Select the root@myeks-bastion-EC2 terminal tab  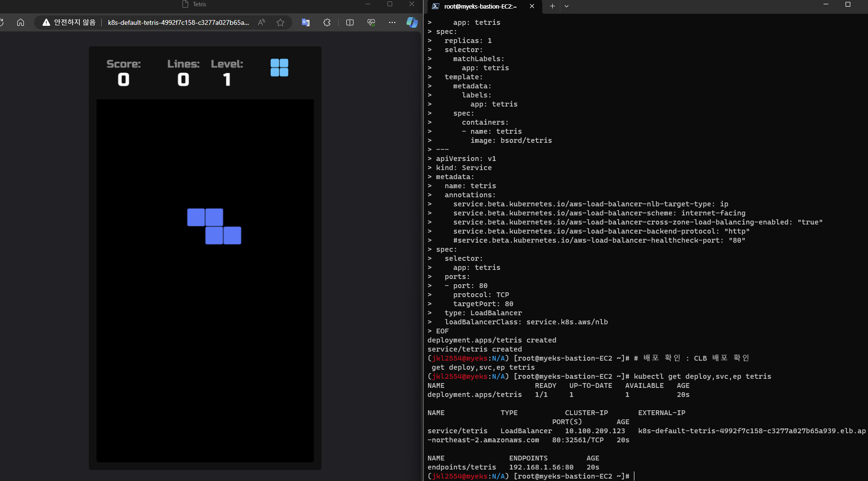pos(481,6)
